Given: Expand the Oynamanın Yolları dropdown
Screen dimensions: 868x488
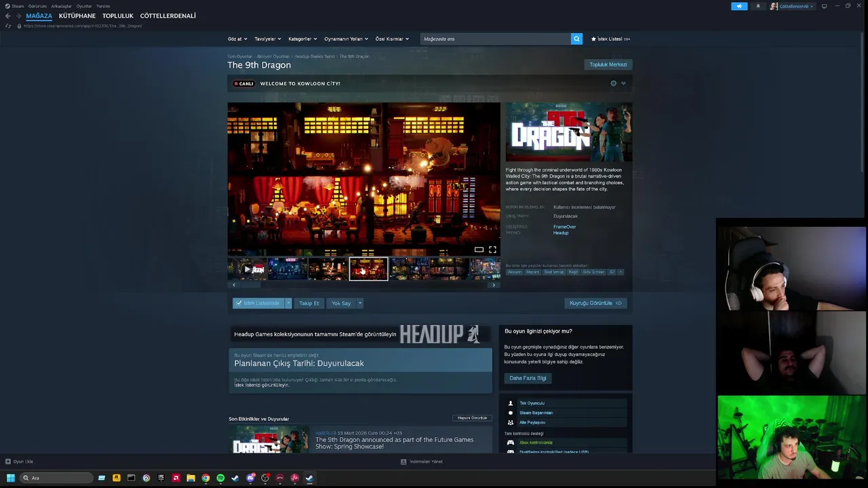Looking at the screenshot, I should [x=346, y=39].
